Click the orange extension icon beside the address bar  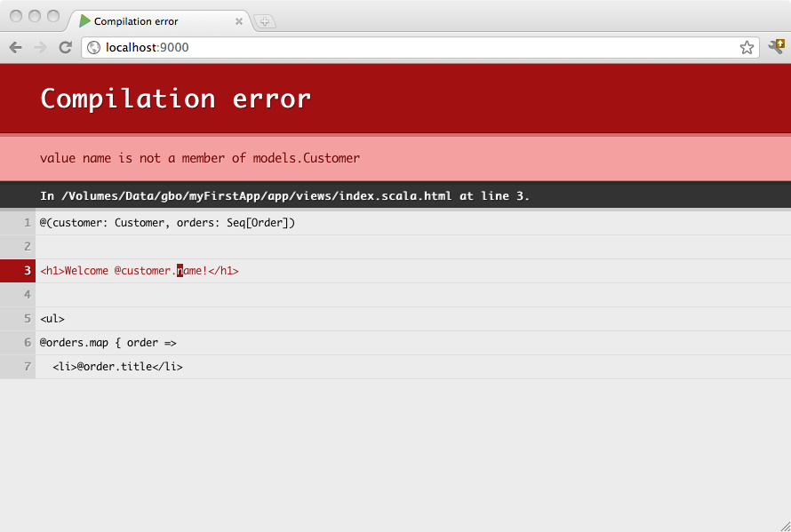pyautogui.click(x=776, y=46)
